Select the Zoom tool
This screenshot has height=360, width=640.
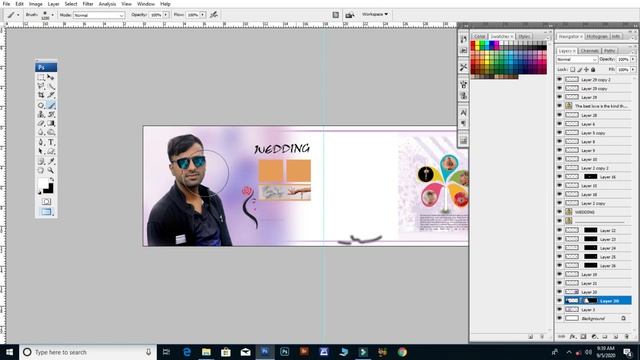click(x=51, y=170)
